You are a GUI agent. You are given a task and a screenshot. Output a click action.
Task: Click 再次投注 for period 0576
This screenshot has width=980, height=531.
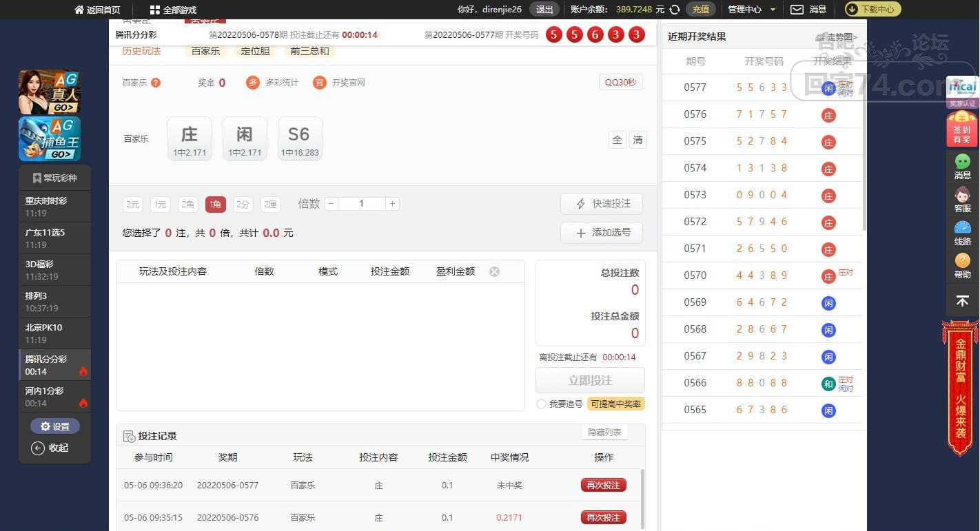(x=603, y=517)
